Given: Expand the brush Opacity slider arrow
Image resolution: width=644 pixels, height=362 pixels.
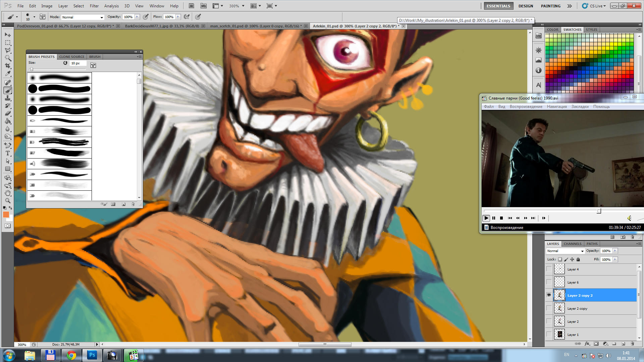Looking at the screenshot, I should click(x=137, y=17).
